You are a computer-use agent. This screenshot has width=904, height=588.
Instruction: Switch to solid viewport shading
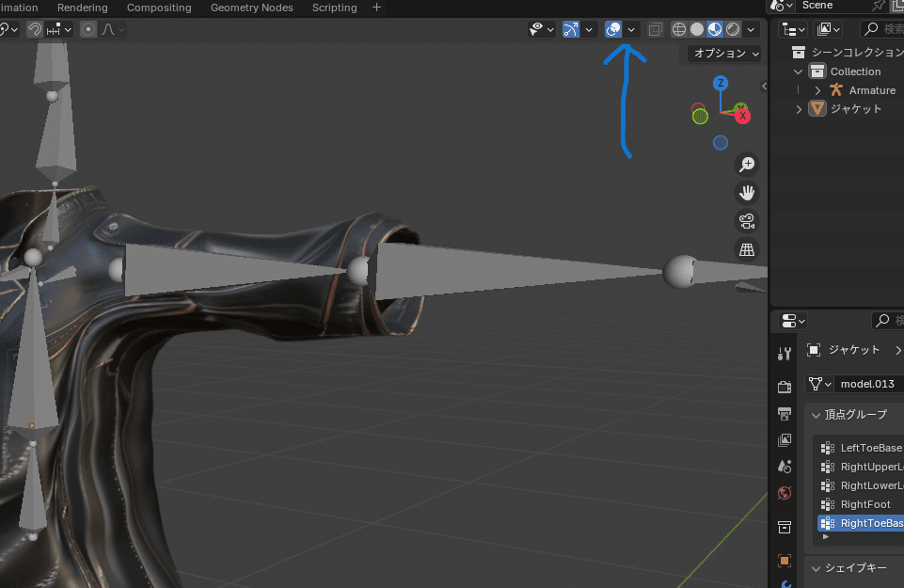(x=697, y=29)
